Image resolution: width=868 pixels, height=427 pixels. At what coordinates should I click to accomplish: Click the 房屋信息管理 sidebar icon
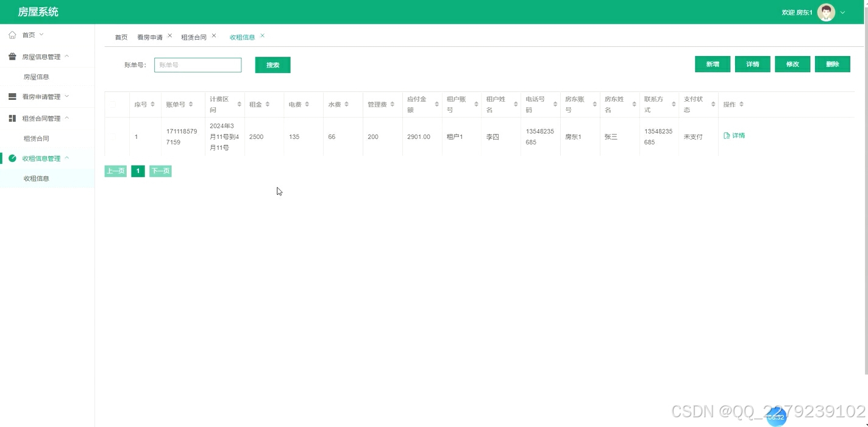12,56
